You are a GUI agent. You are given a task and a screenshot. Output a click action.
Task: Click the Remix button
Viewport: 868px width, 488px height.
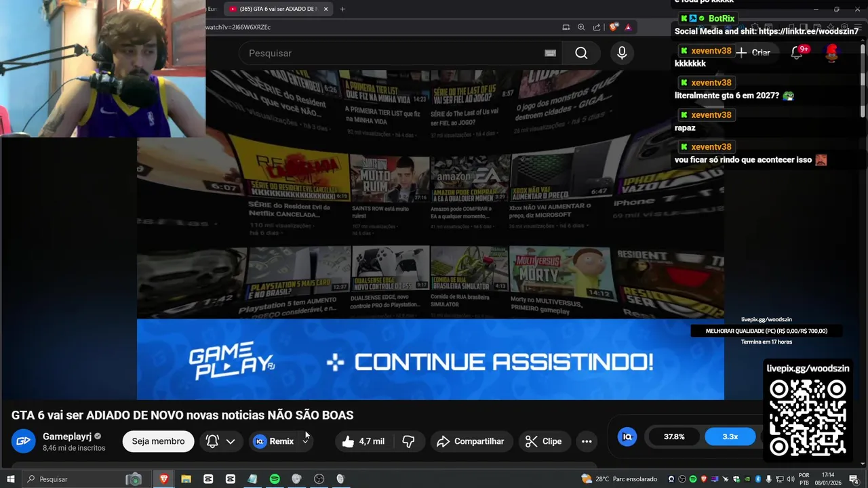(x=274, y=441)
